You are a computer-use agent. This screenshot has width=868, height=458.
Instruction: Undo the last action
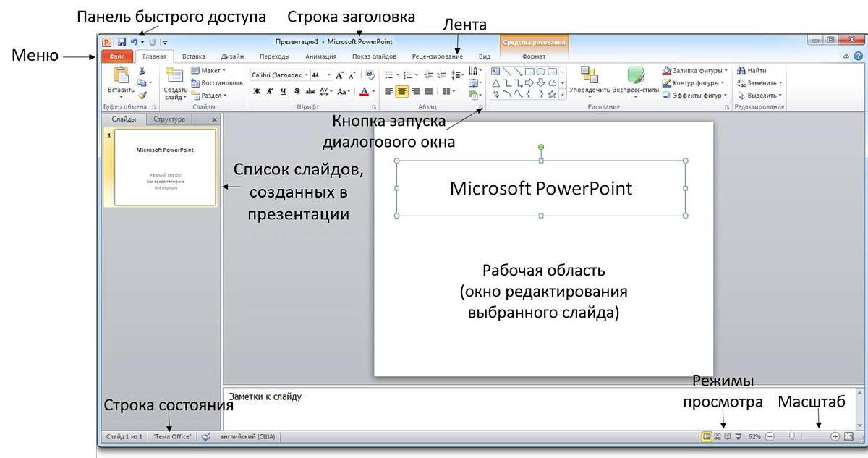(x=135, y=43)
